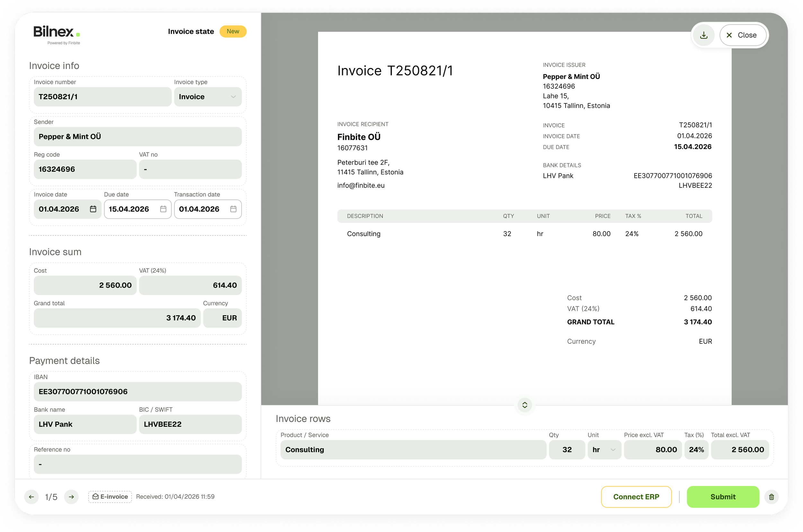Close the invoice preview
Screen dimensions: 803x532
tap(742, 35)
